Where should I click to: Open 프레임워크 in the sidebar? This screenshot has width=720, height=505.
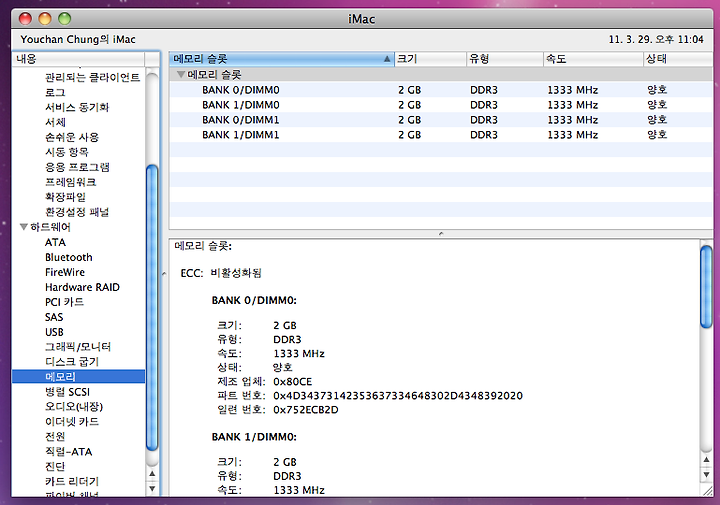[x=70, y=182]
